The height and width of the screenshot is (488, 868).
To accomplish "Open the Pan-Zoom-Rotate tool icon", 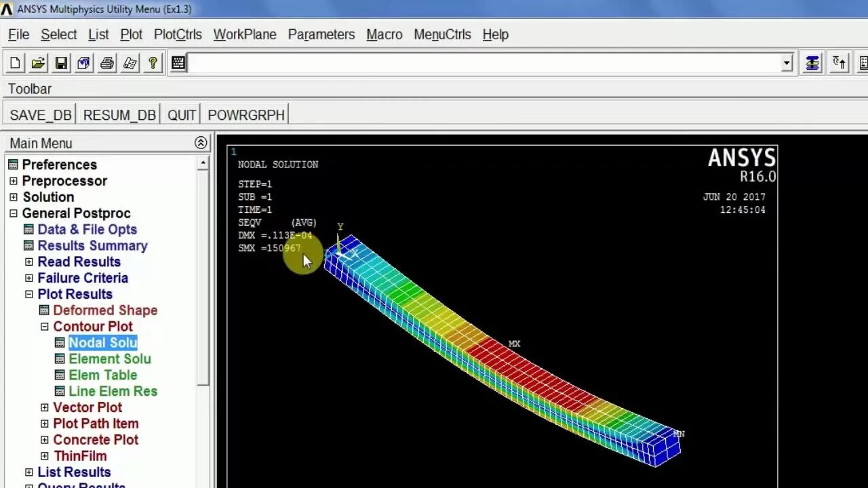I will (84, 64).
